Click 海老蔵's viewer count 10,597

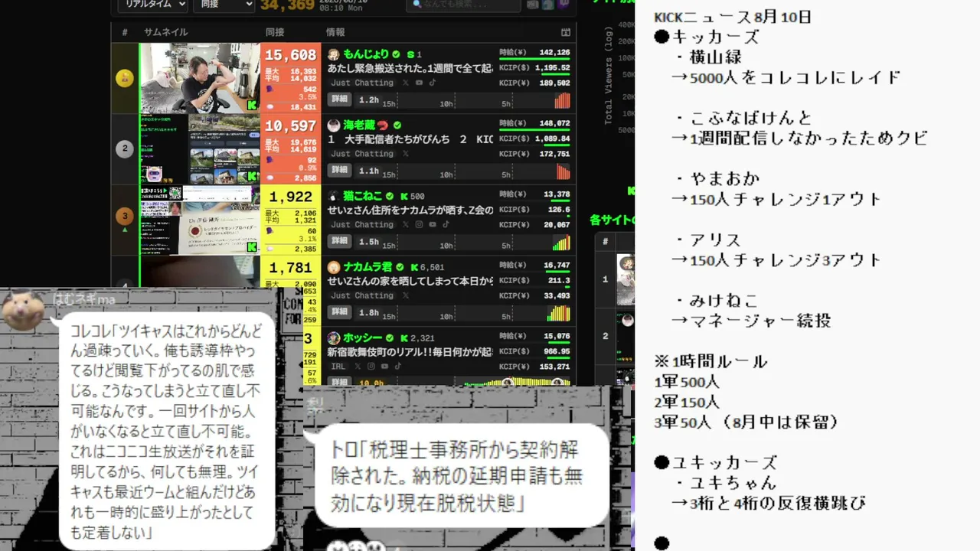(291, 126)
